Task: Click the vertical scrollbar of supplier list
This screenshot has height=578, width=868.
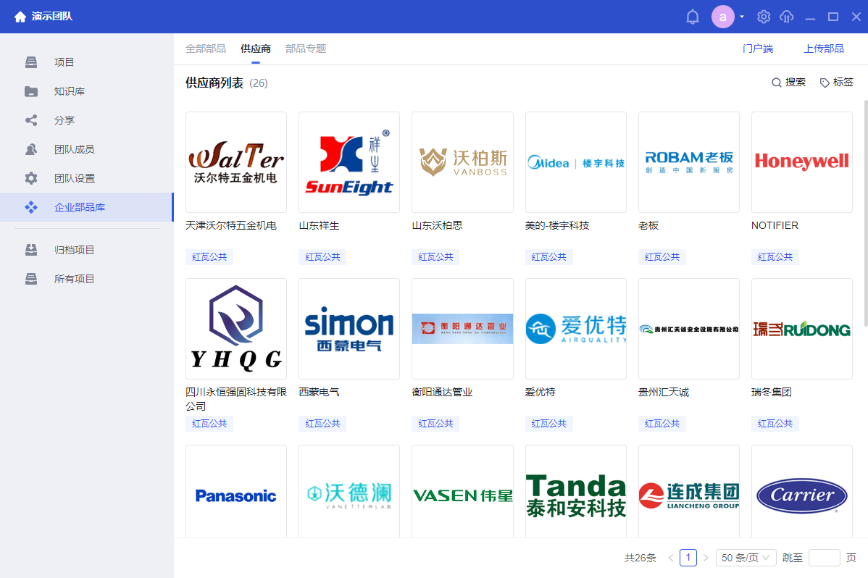Action: point(865,213)
